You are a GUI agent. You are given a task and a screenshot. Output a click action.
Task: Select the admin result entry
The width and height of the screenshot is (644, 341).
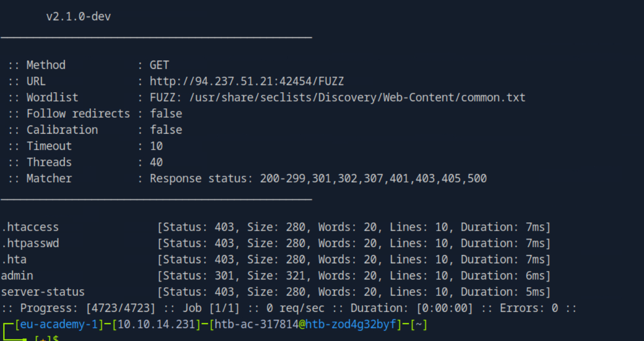pos(17,276)
